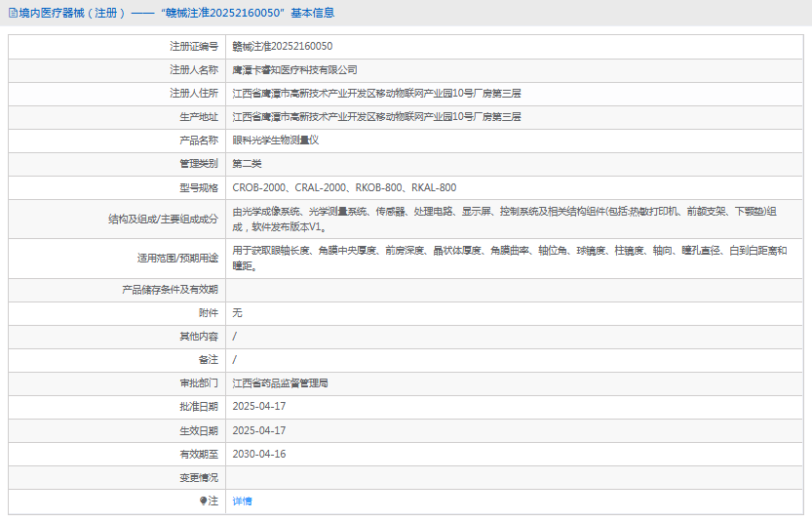
Task: Click the 结构及组成/主要组成成分 label
Action: tap(163, 220)
